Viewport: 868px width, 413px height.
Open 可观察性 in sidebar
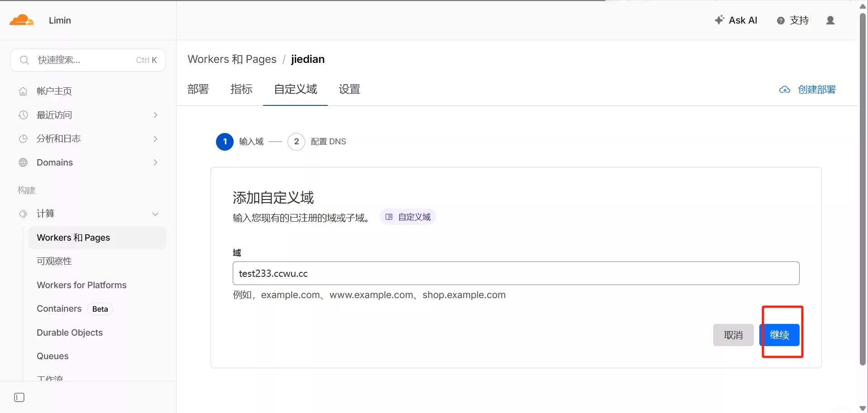coord(54,261)
